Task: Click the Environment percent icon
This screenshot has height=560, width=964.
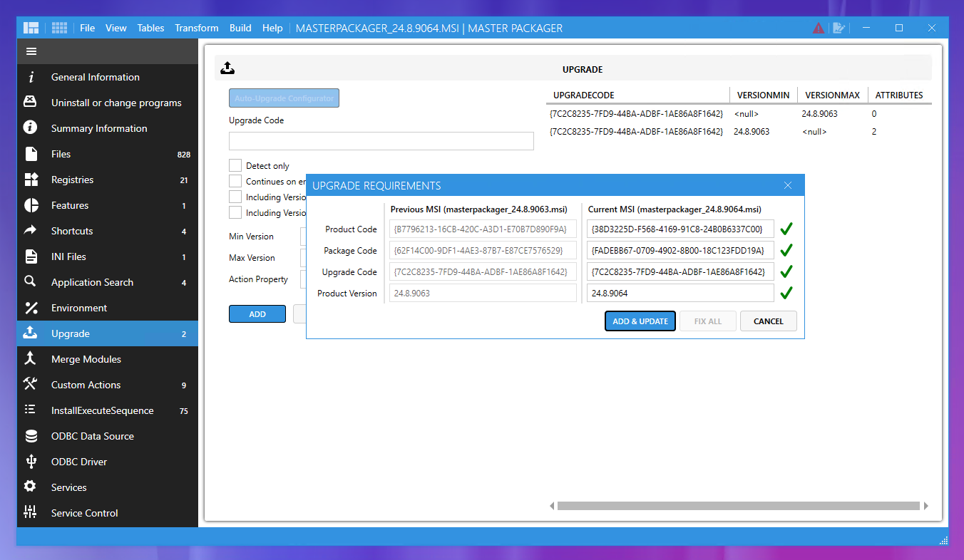Action: pyautogui.click(x=31, y=308)
